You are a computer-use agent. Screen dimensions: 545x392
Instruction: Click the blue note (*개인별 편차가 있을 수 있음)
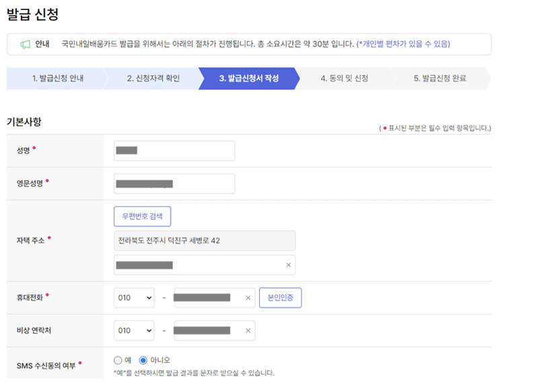coord(403,44)
